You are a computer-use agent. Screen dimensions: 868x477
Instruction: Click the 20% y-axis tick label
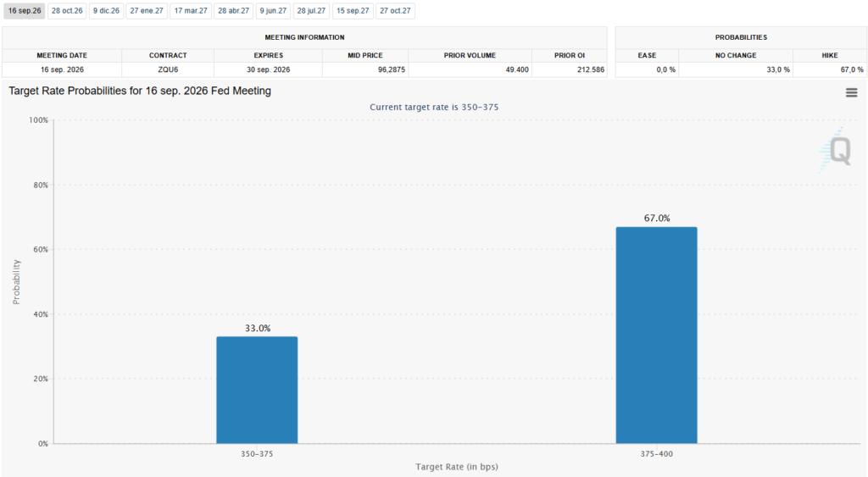[x=41, y=379]
